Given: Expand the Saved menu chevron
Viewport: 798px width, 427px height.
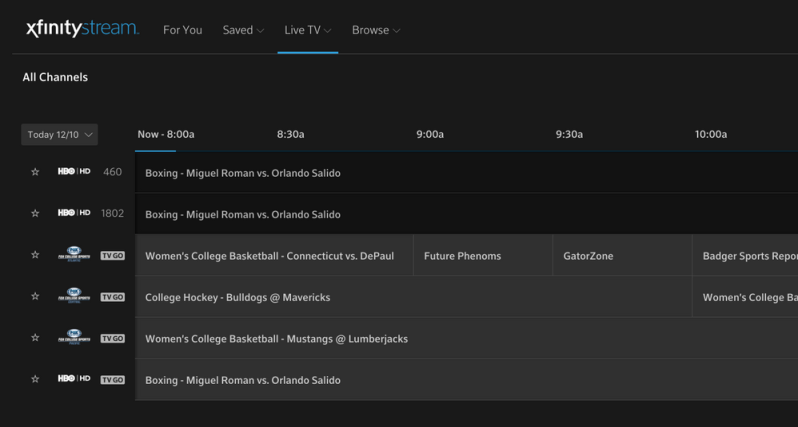Looking at the screenshot, I should [x=260, y=31].
